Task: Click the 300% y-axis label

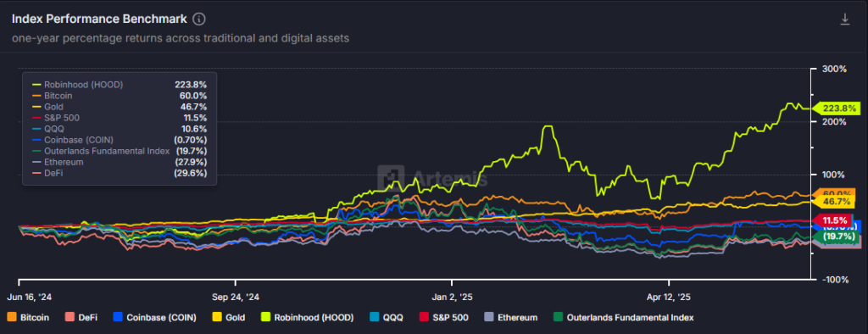Action: 834,70
